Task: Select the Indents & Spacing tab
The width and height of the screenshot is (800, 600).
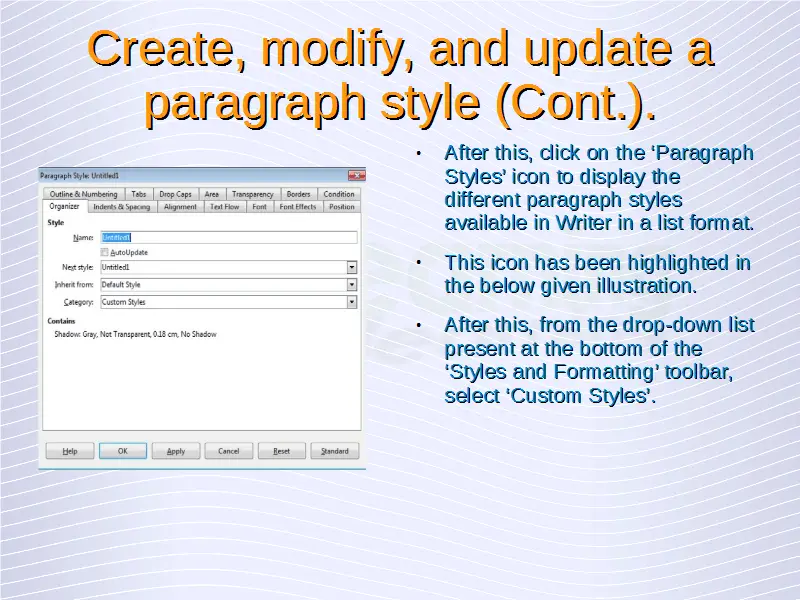Action: coord(121,207)
